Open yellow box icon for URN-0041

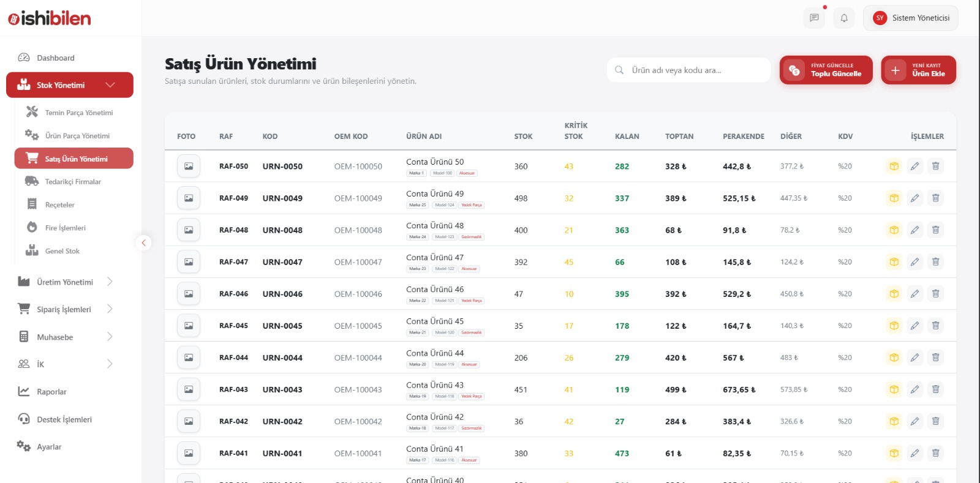894,453
